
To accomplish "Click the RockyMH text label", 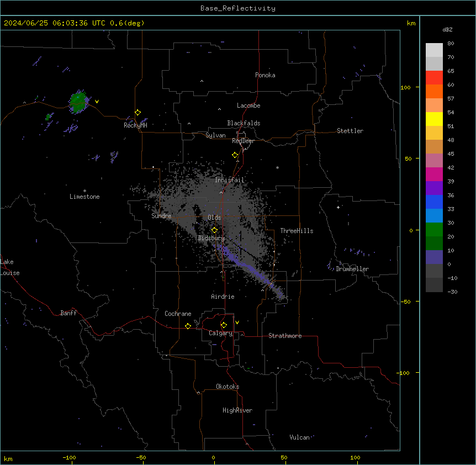I will [x=135, y=125].
